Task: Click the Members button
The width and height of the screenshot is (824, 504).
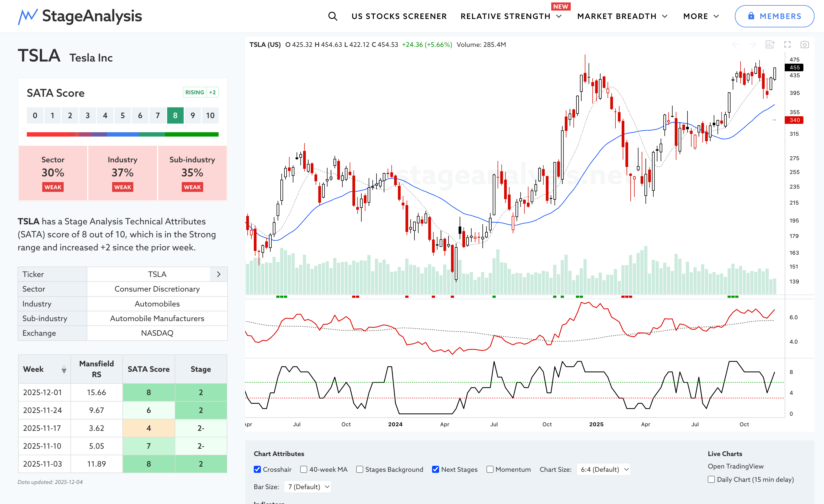Action: 774,16
